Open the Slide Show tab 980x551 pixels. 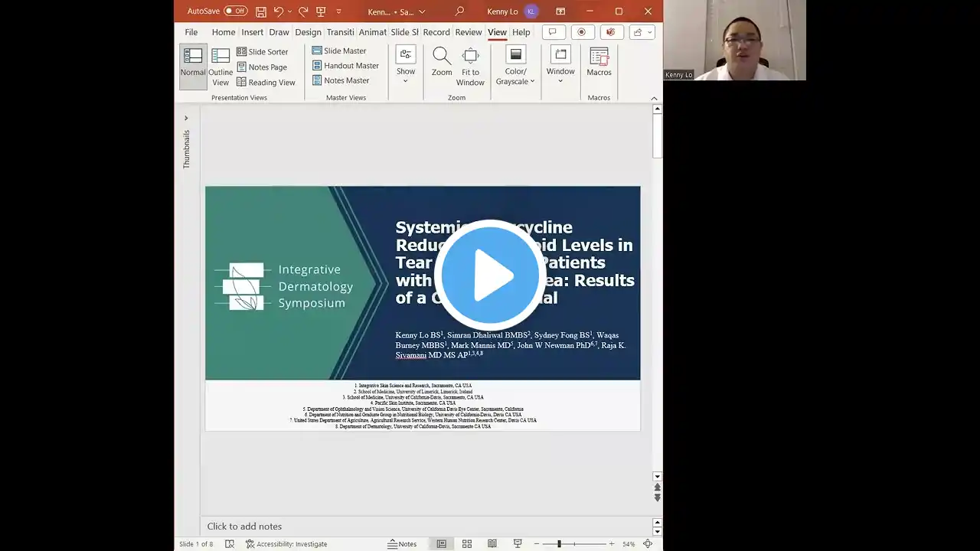(405, 32)
